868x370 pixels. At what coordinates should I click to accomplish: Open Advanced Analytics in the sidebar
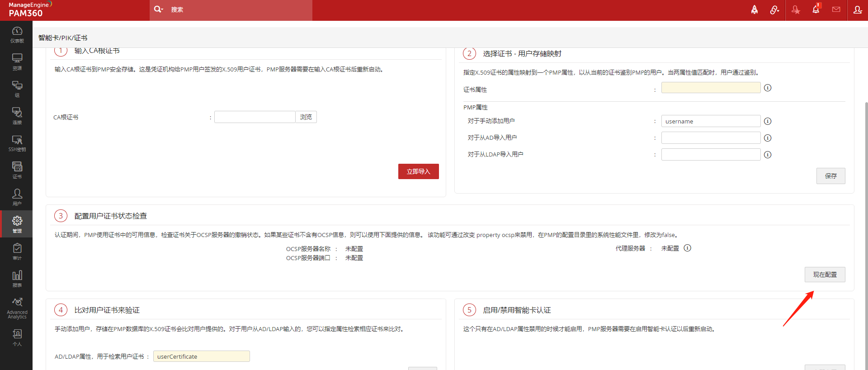pyautogui.click(x=17, y=308)
